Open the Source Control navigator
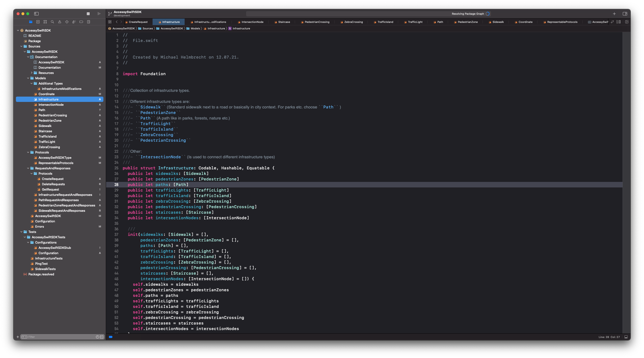Screen dimensions: 644x358 click(38, 22)
